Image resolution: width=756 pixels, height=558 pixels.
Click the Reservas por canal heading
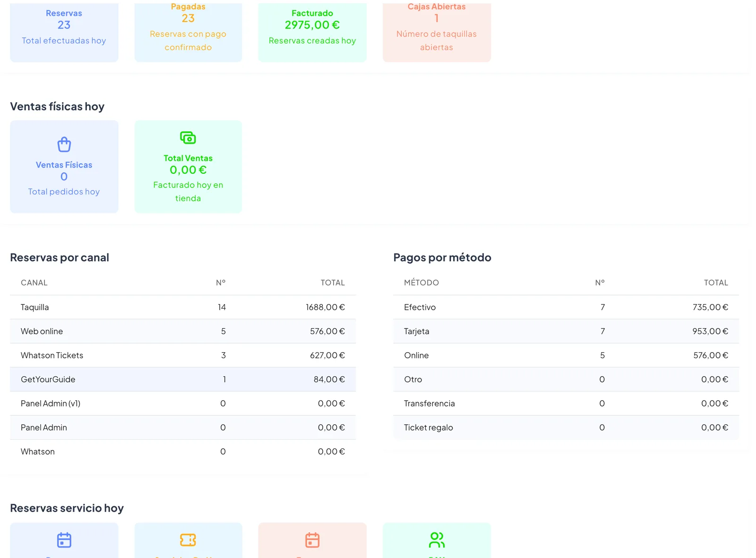[x=60, y=258]
